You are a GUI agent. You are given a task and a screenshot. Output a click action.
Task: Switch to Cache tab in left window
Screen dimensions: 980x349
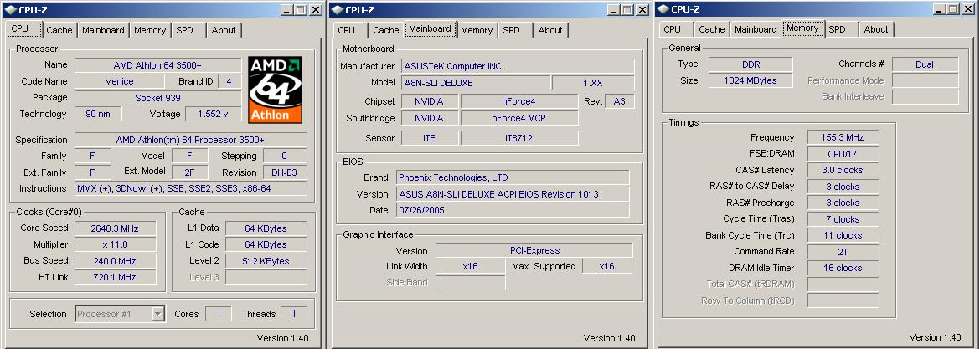coord(59,30)
